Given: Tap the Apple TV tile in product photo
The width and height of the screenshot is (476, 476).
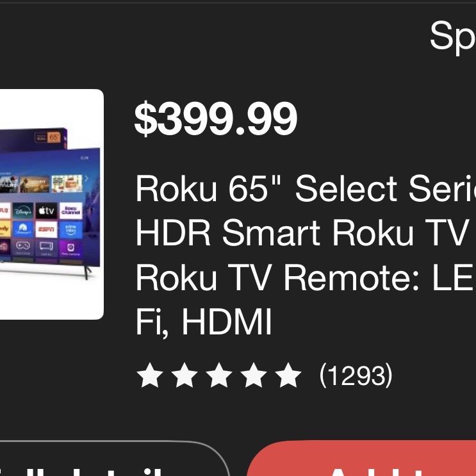Looking at the screenshot, I should pos(46,210).
